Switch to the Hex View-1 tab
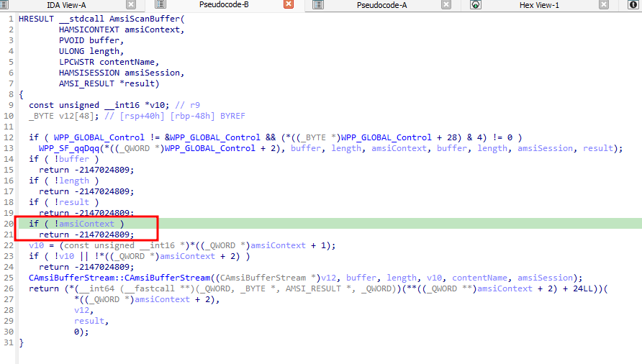642x364 pixels. [x=539, y=5]
